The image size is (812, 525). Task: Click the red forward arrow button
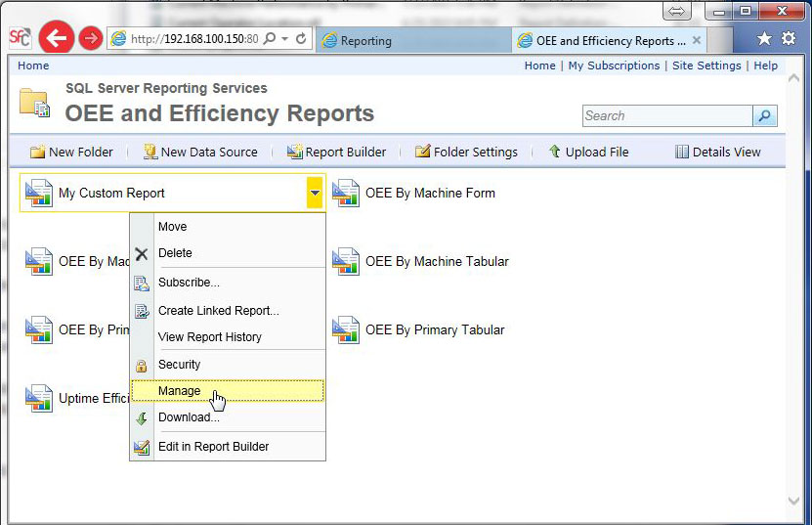(x=91, y=38)
